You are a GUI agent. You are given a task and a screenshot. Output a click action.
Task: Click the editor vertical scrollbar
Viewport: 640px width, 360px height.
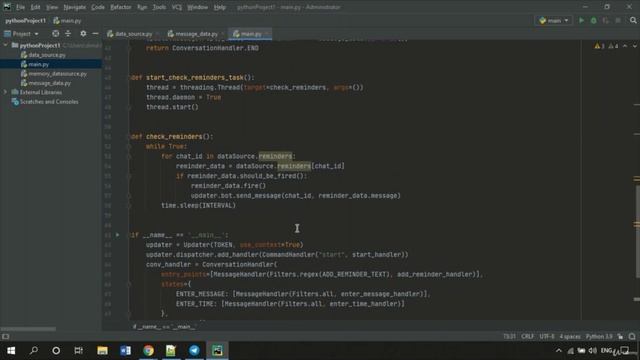637,232
